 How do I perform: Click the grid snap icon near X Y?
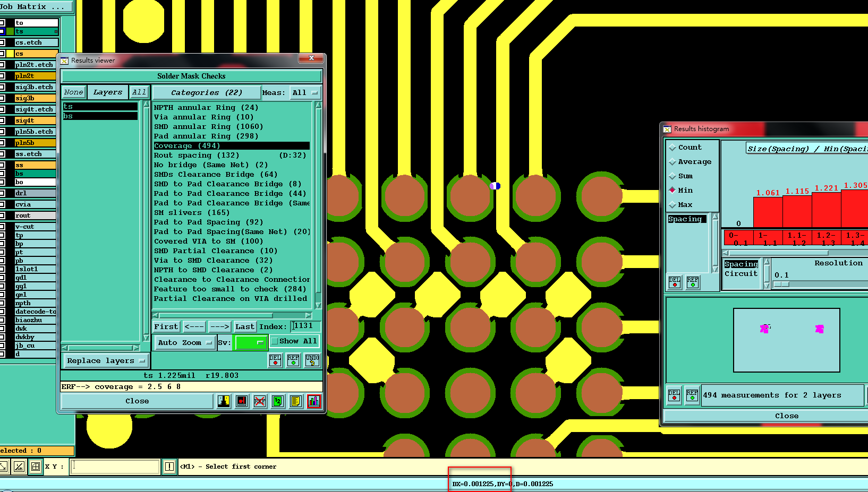pyautogui.click(x=36, y=467)
